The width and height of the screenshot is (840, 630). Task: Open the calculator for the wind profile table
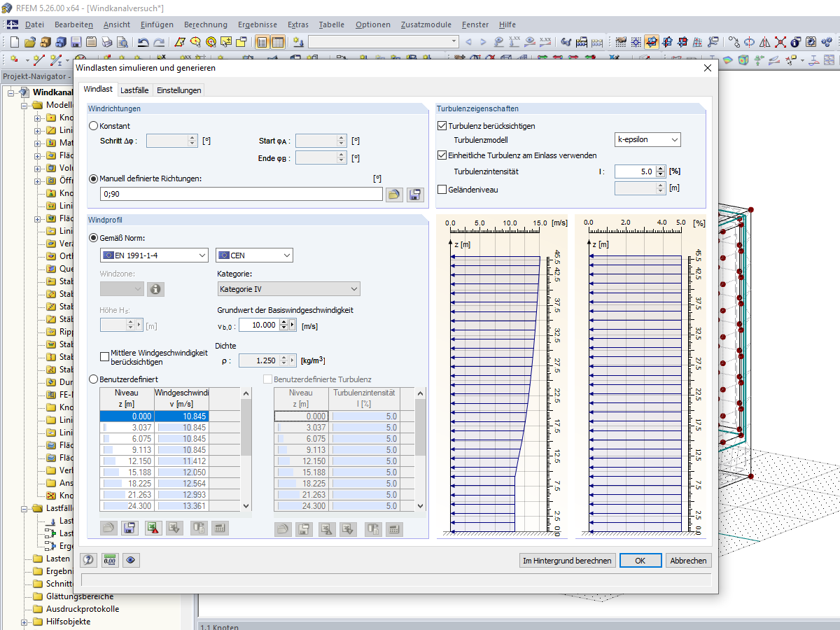pyautogui.click(x=220, y=528)
